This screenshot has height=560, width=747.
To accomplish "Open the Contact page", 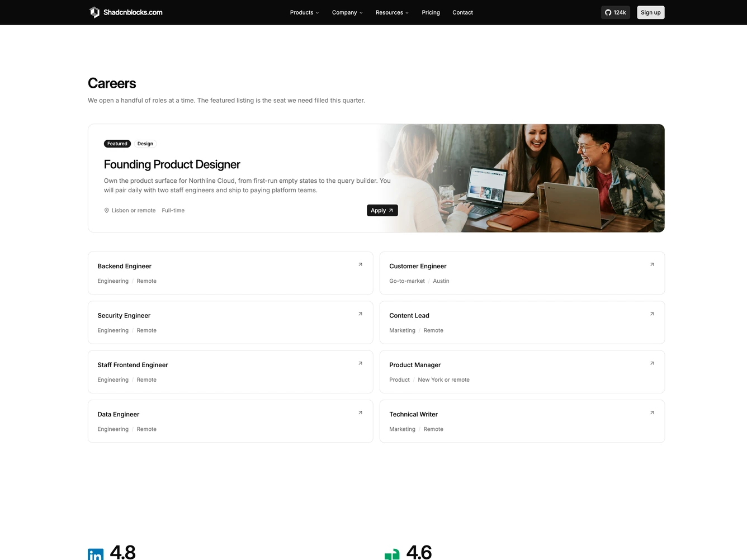I will pos(462,12).
